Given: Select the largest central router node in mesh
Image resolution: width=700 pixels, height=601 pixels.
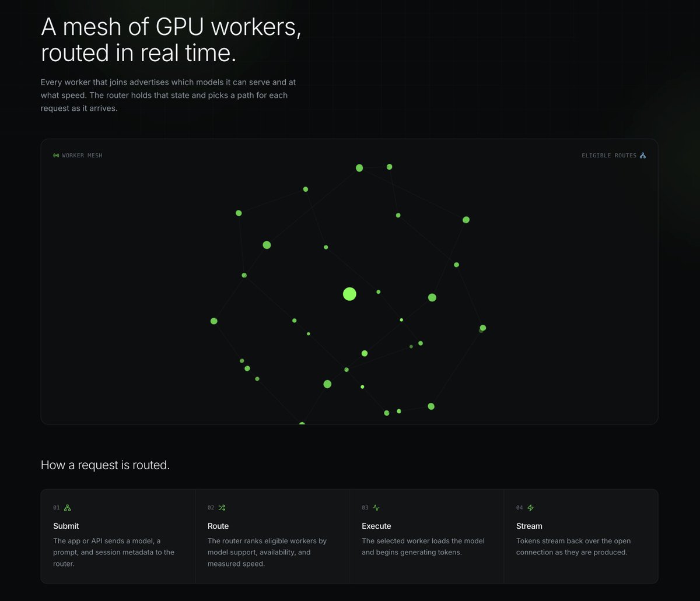Looking at the screenshot, I should pyautogui.click(x=349, y=294).
